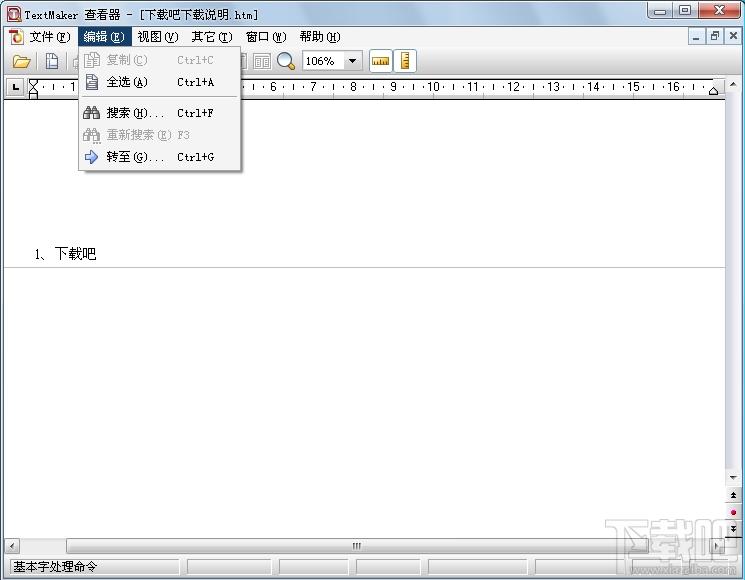Image resolution: width=745 pixels, height=580 pixels.
Task: Click the vertical scrollbar up arrow
Action: coord(733,85)
